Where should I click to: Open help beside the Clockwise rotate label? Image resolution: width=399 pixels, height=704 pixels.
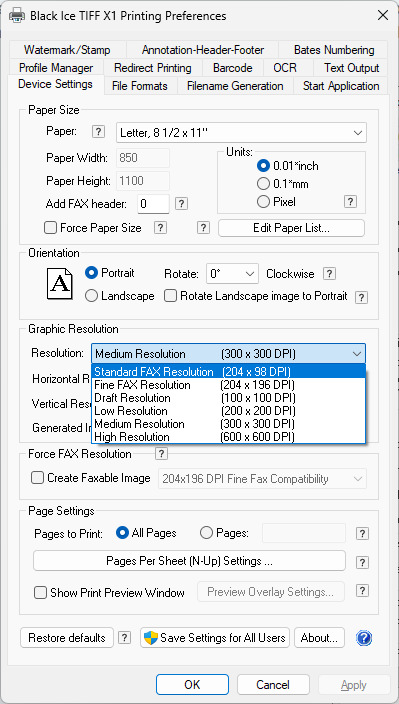pyautogui.click(x=330, y=273)
